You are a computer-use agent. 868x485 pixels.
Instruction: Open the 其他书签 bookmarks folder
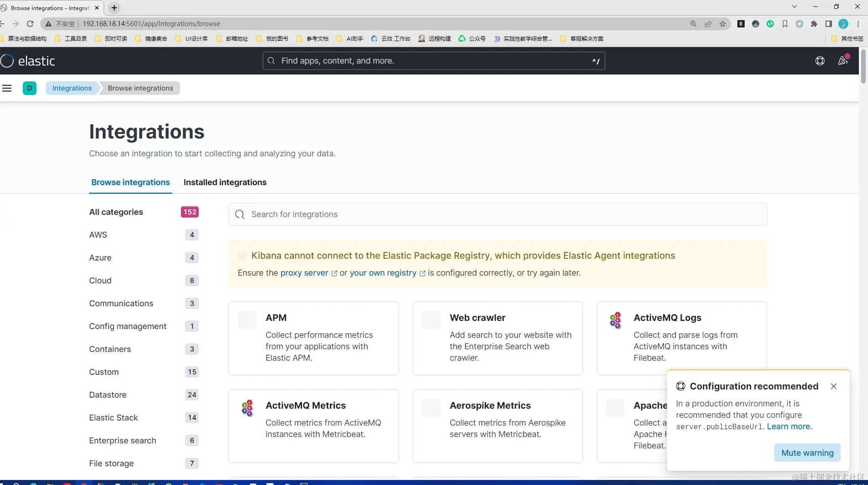(847, 39)
